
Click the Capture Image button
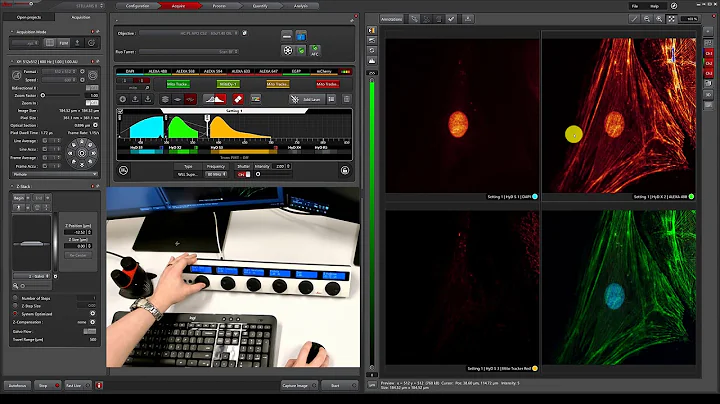pyautogui.click(x=299, y=386)
